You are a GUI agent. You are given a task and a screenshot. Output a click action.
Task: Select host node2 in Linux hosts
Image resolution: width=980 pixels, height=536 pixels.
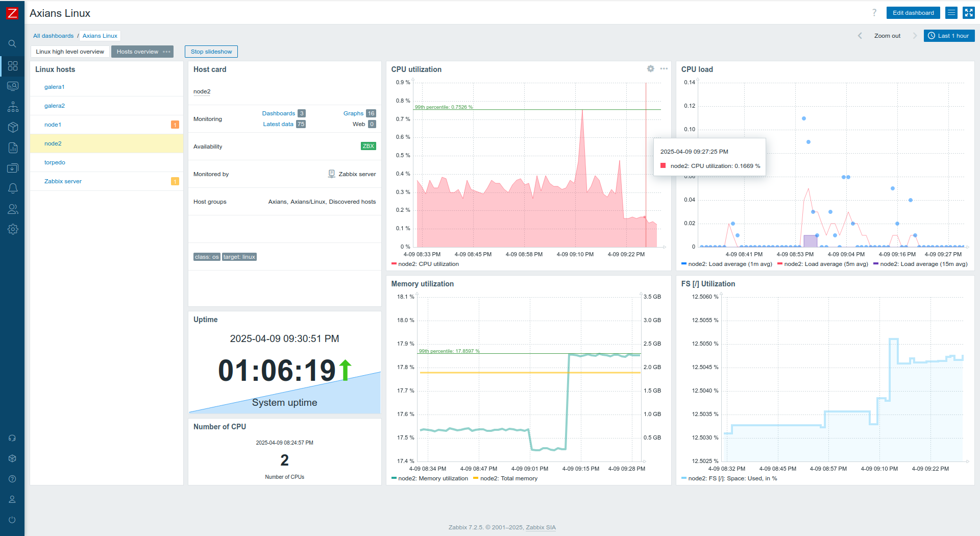53,143
